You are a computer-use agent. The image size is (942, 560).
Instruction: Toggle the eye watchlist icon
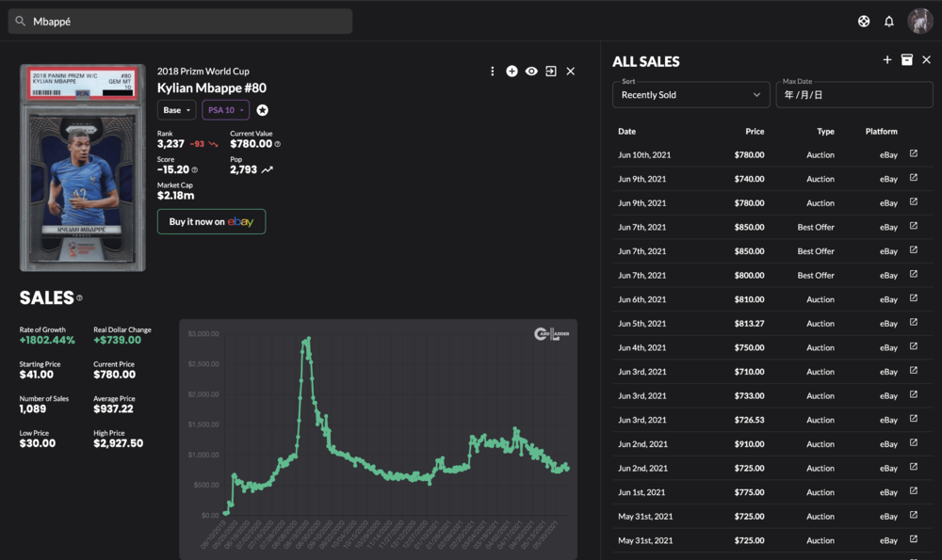pos(531,72)
